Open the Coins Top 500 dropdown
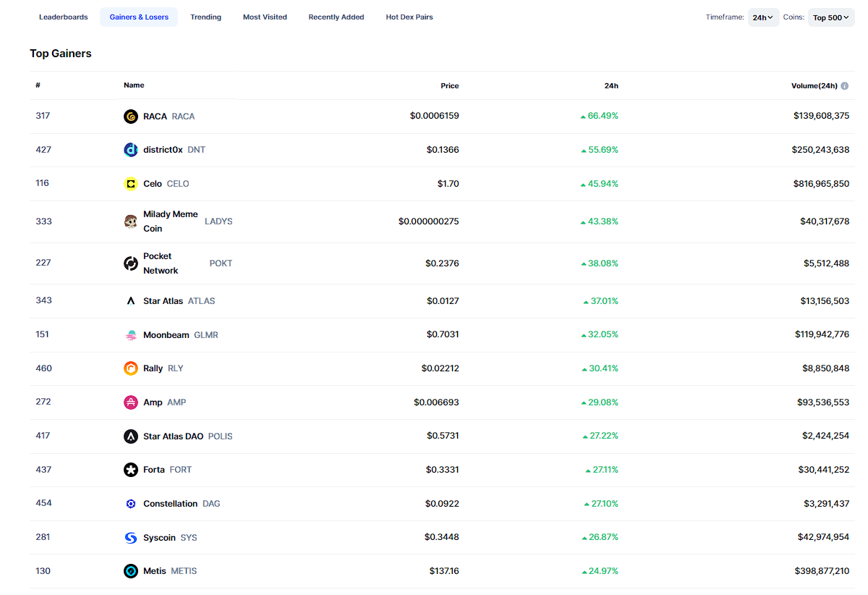This screenshot has height=595, width=868. pos(830,17)
